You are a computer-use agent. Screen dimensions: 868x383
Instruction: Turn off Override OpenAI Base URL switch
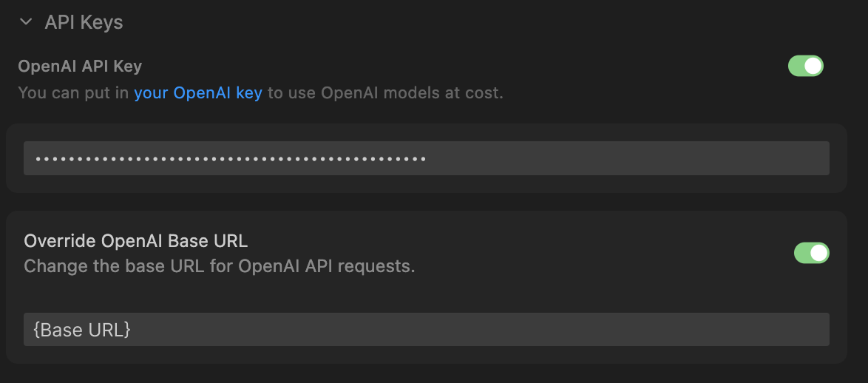pyautogui.click(x=811, y=253)
